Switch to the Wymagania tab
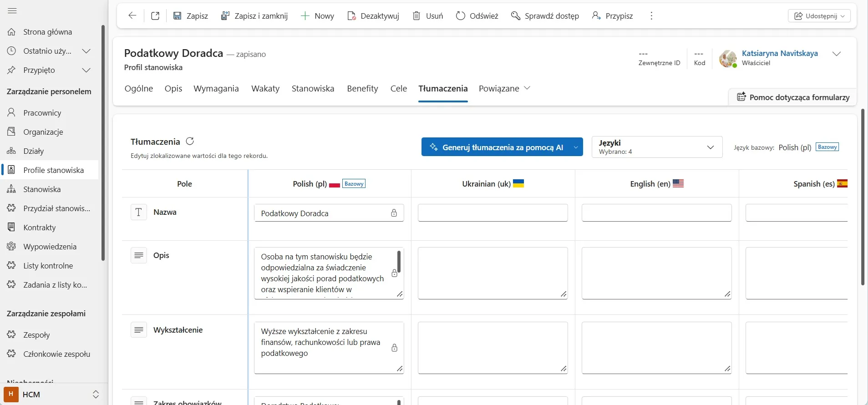This screenshot has width=868, height=405. pos(216,88)
